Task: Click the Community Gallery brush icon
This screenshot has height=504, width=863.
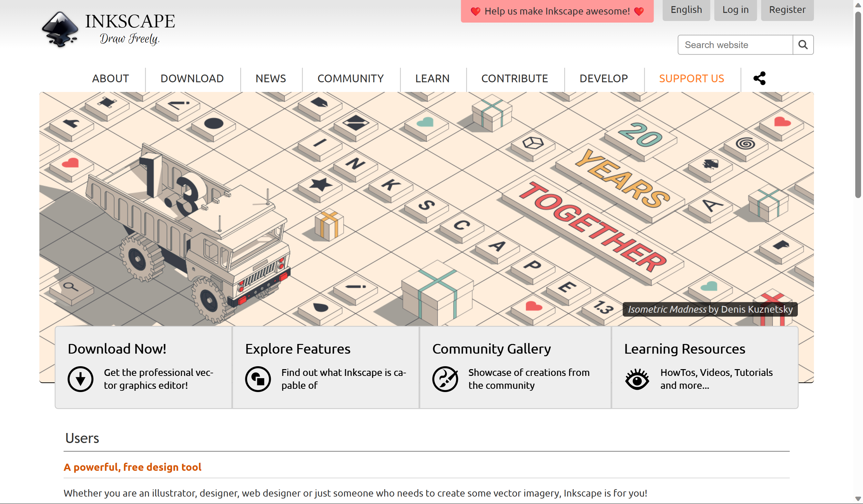Action: [445, 379]
